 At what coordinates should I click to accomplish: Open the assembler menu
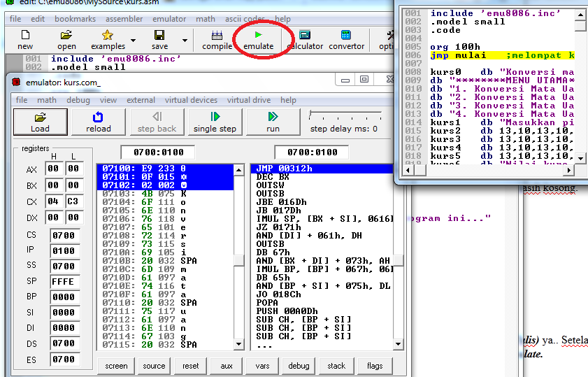tap(124, 19)
